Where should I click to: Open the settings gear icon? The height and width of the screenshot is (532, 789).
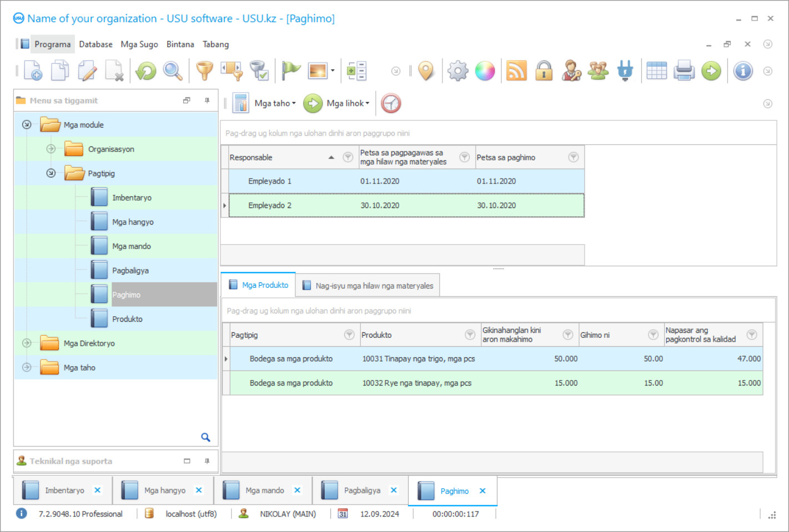(458, 70)
